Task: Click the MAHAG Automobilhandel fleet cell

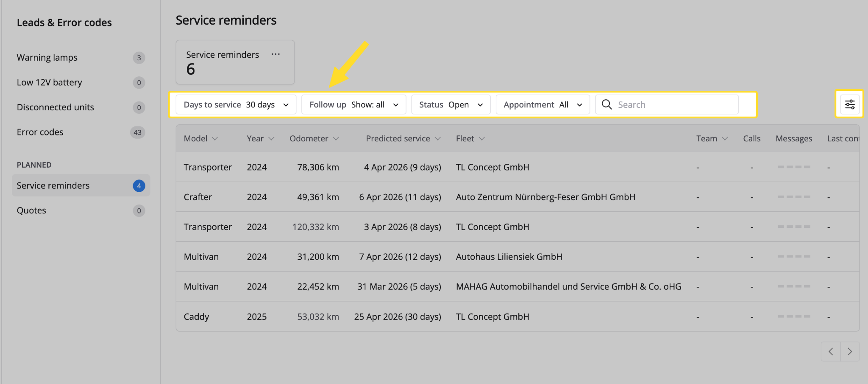Action: point(568,286)
